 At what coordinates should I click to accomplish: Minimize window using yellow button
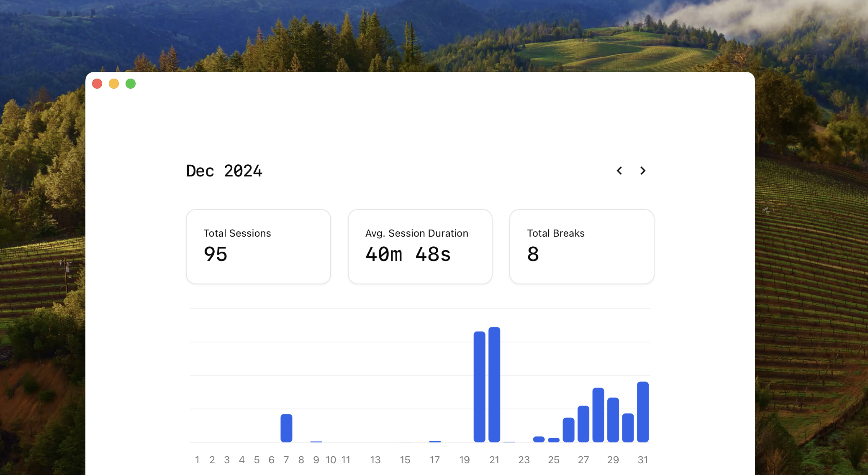pos(114,84)
